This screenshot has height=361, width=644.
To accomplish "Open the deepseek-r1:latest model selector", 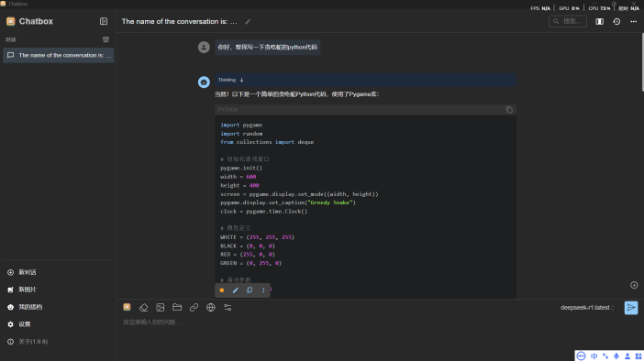I will coord(587,308).
